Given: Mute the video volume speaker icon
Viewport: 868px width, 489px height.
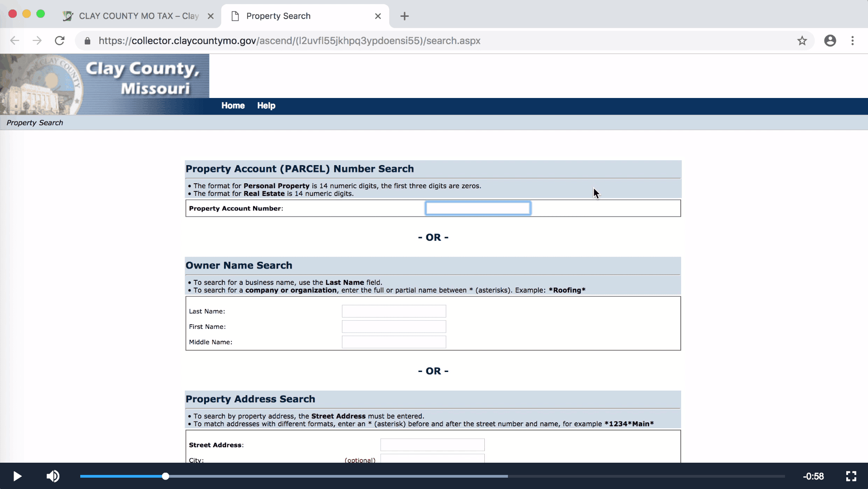Looking at the screenshot, I should [53, 476].
